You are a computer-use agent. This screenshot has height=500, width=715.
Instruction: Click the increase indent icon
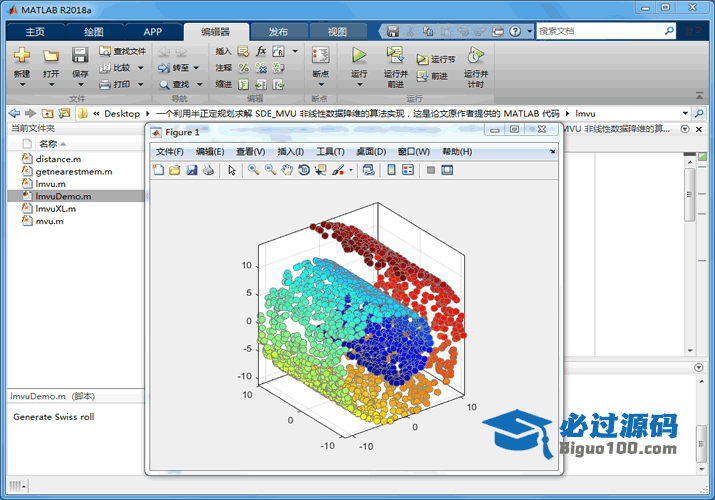(261, 84)
